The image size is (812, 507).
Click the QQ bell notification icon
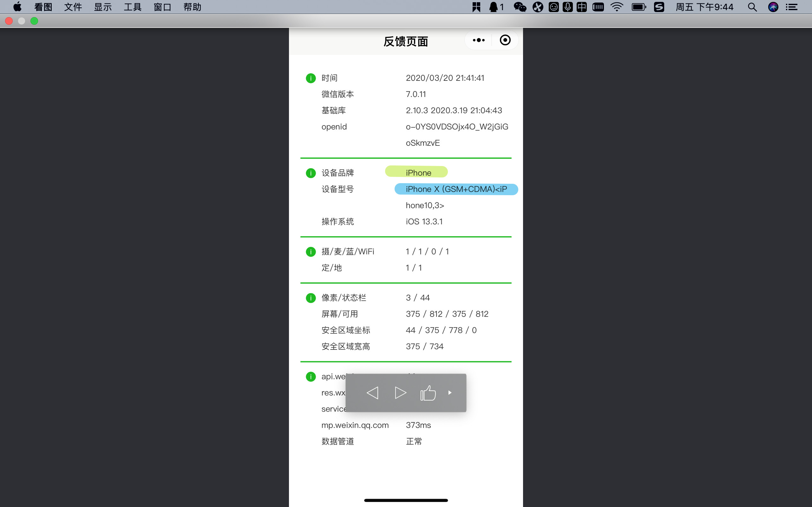[494, 7]
